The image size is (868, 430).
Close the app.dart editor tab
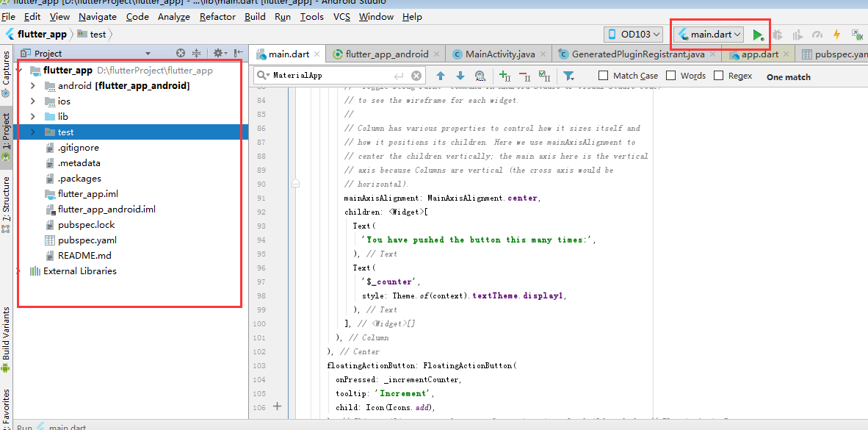click(x=786, y=54)
